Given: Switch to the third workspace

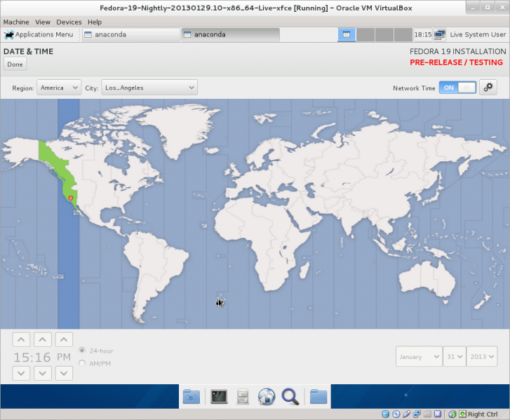Looking at the screenshot, I should coord(384,34).
